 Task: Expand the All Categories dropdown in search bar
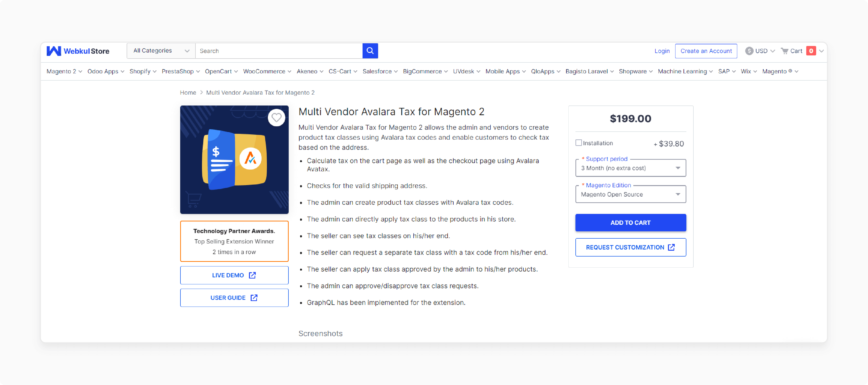tap(161, 50)
